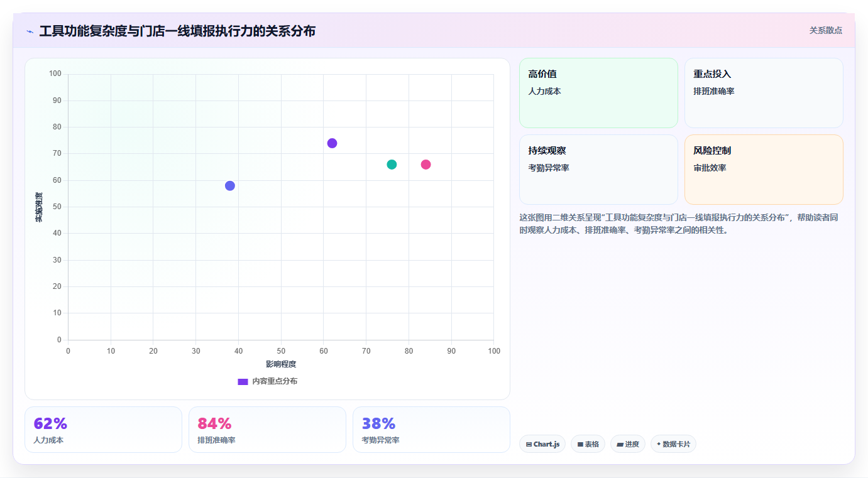Select the 62% 人力成本 stat card
Screen dimensions: 868x478
(103, 430)
